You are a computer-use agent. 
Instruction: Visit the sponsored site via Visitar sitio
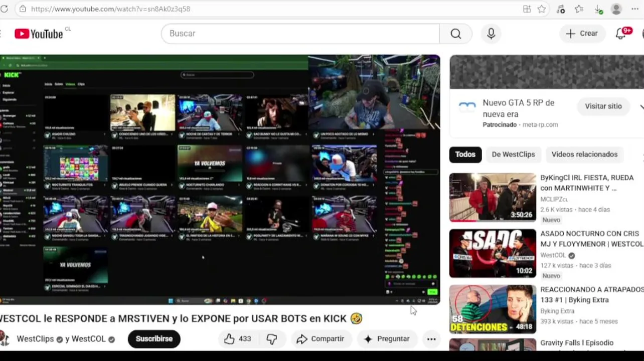tap(603, 106)
